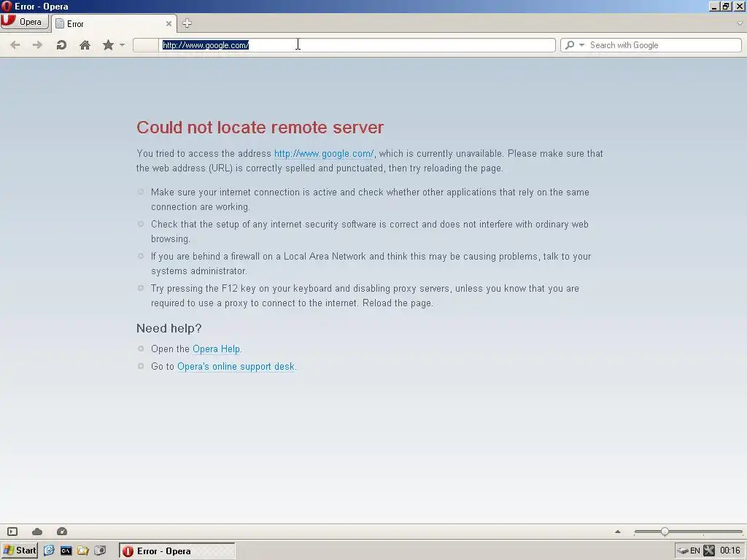The image size is (747, 560).
Task: Select Error - Opera taskbar button
Action: (177, 551)
